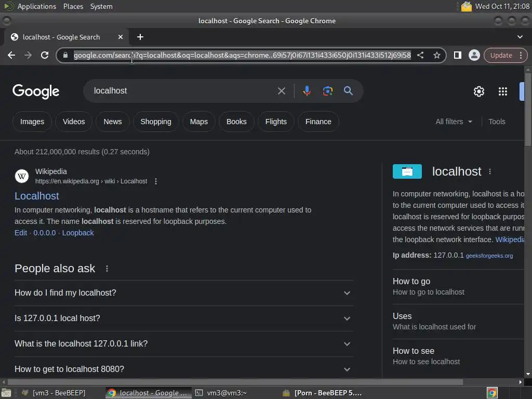Open the Places menu

point(73,6)
